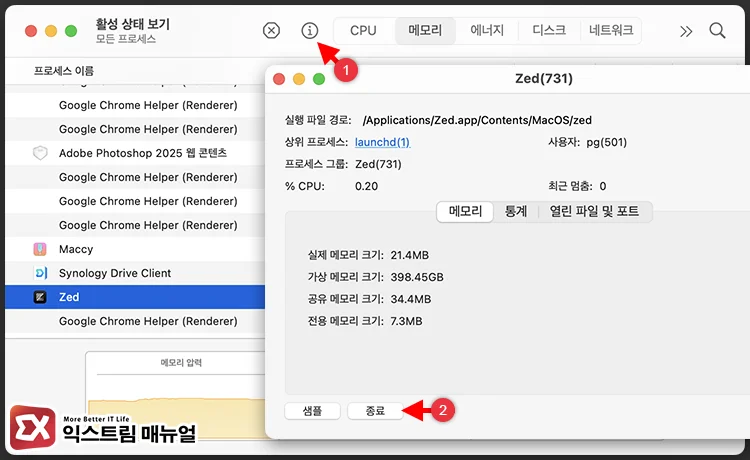Click the 전용 메모리 크기 7.3MB value
Viewport: 750px width, 460px height.
point(406,321)
